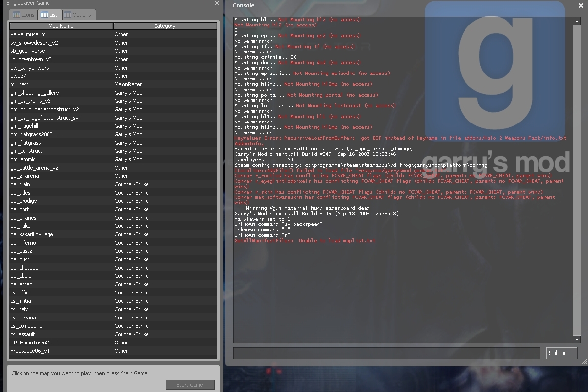Choose the mr_test MelonRacer map
Screen dimensions: 588x392
(20, 84)
